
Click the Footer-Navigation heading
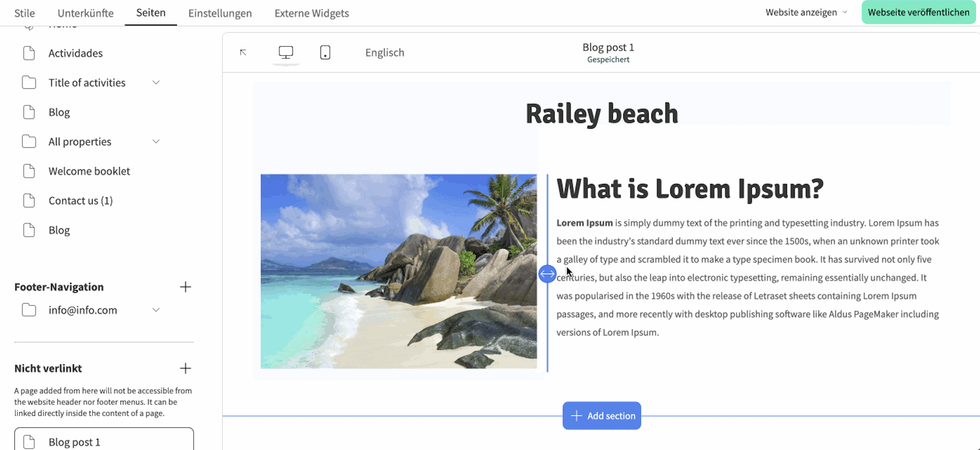point(59,287)
